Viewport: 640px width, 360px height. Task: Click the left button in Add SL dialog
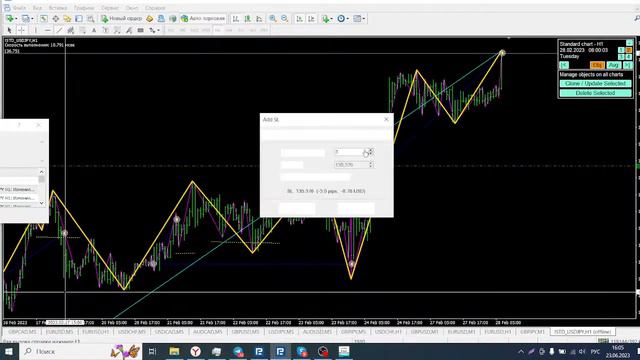(x=297, y=208)
